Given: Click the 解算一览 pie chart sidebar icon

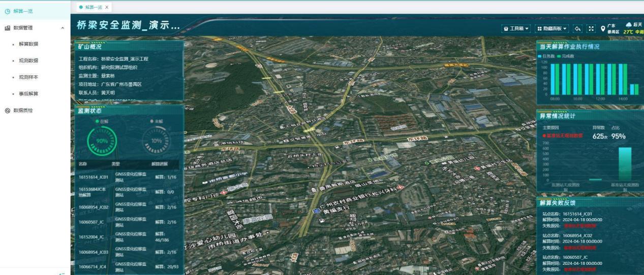Looking at the screenshot, I should tap(8, 11).
